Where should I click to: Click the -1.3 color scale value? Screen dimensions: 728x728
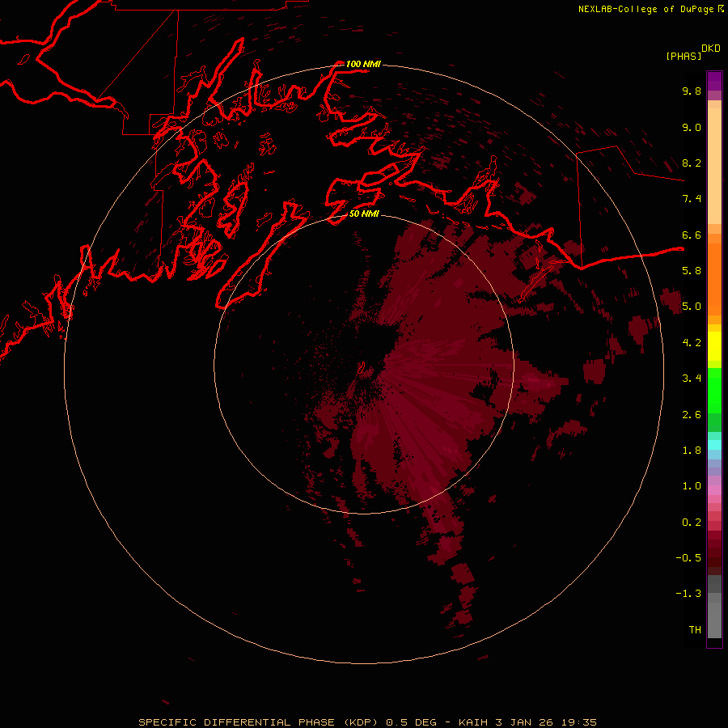pyautogui.click(x=688, y=594)
